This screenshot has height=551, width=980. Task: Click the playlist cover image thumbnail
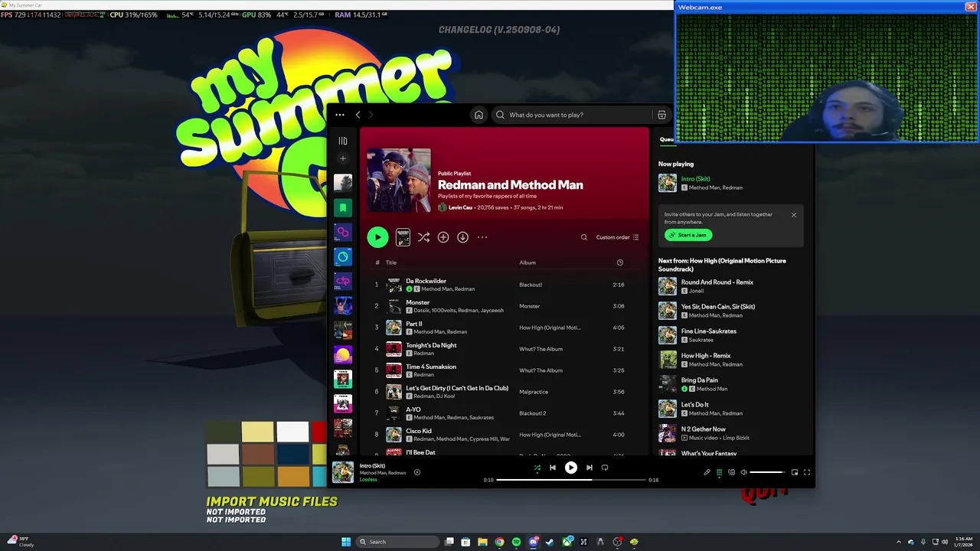399,181
